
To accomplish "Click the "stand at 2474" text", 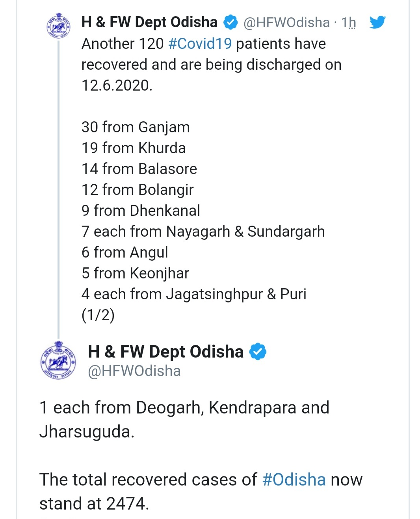I will [94, 504].
